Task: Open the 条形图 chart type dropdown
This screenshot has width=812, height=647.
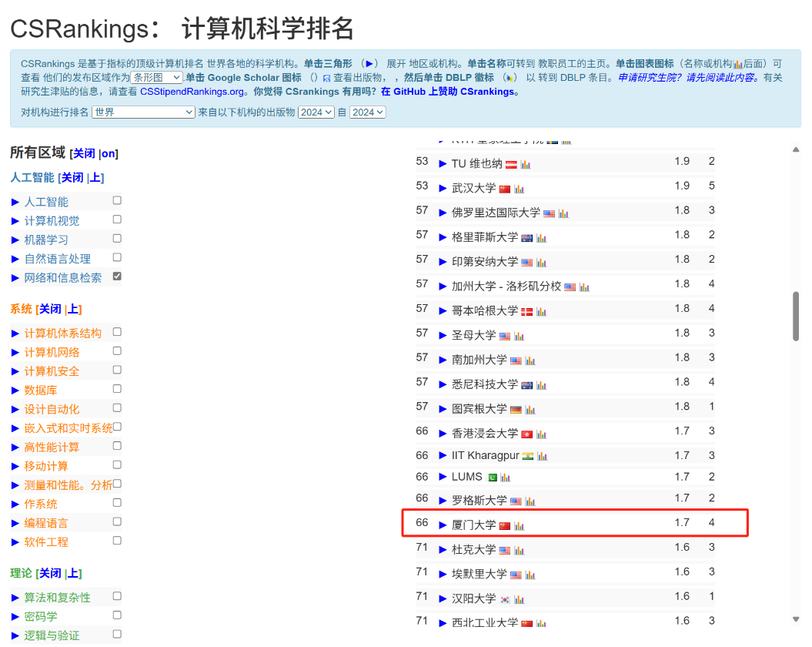Action: [156, 78]
